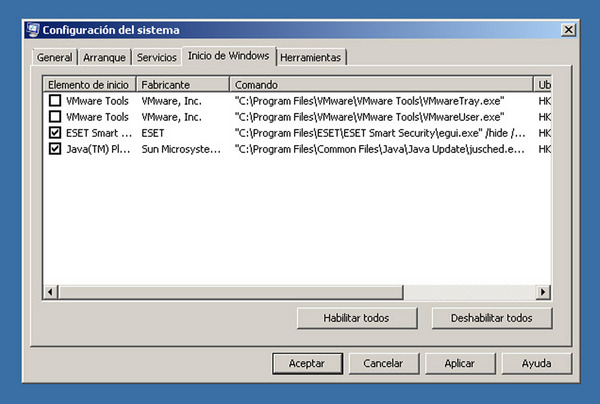Enable the VMwareTray.exe startup checkbox
The width and height of the screenshot is (600, 404).
[54, 101]
